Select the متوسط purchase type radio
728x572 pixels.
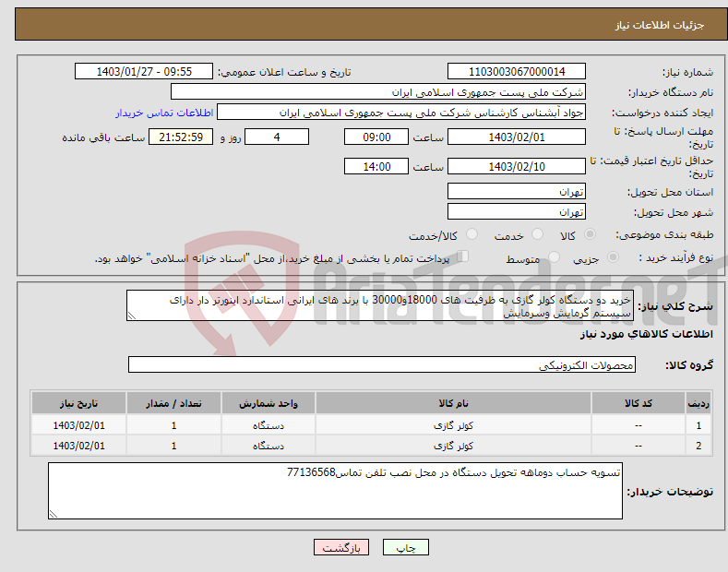pos(554,257)
